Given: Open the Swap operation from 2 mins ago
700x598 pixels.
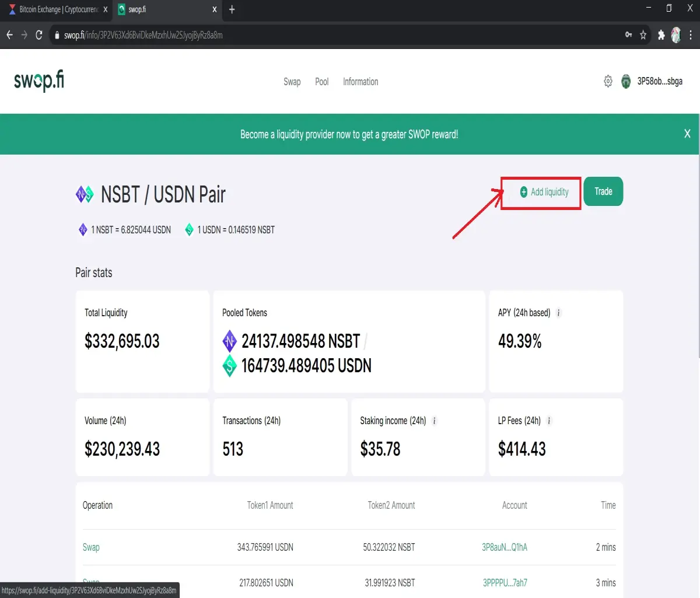Looking at the screenshot, I should (x=91, y=547).
